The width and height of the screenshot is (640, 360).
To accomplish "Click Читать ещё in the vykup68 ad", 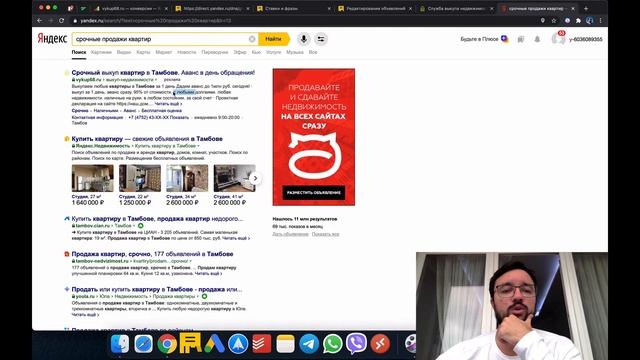I will [x=168, y=104].
